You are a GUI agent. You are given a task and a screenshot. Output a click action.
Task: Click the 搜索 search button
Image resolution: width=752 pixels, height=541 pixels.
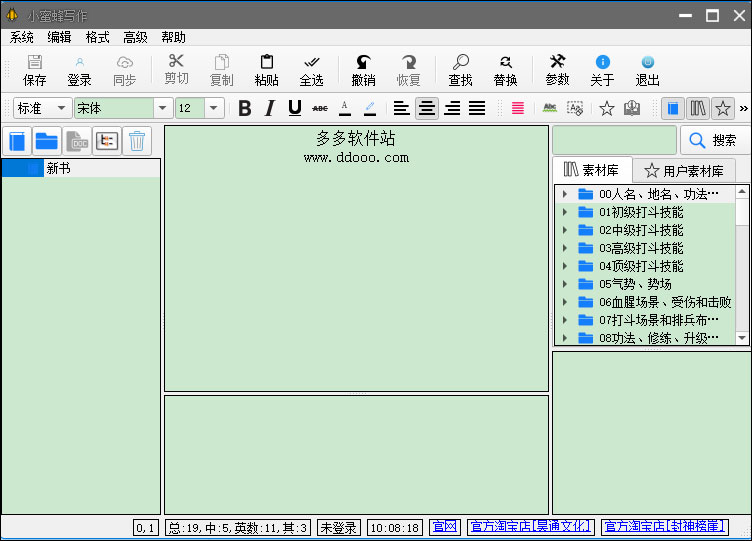[714, 141]
